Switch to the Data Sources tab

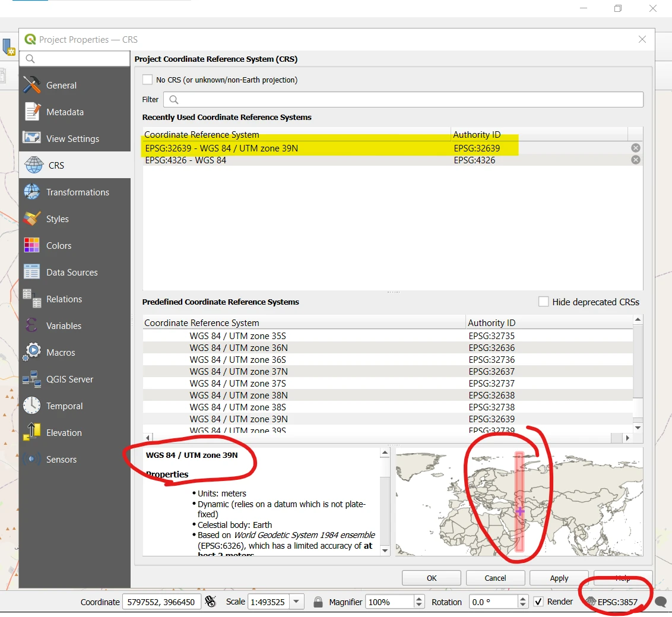click(75, 272)
